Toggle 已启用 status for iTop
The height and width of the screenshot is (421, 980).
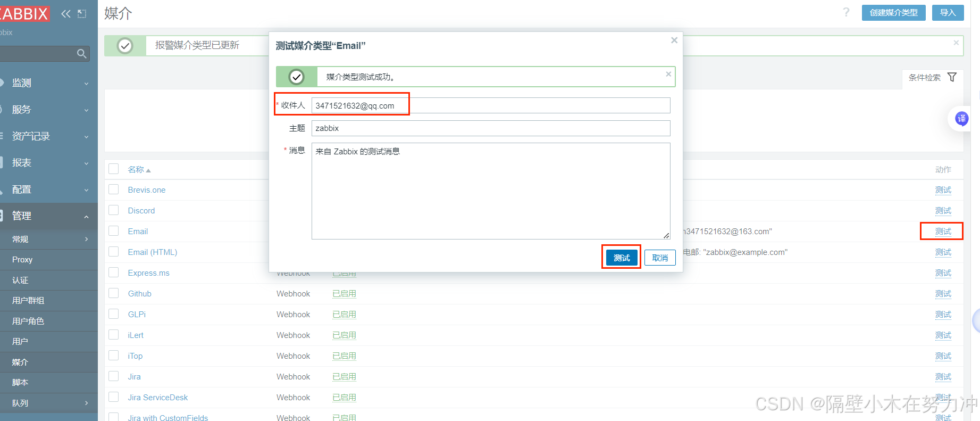point(345,356)
